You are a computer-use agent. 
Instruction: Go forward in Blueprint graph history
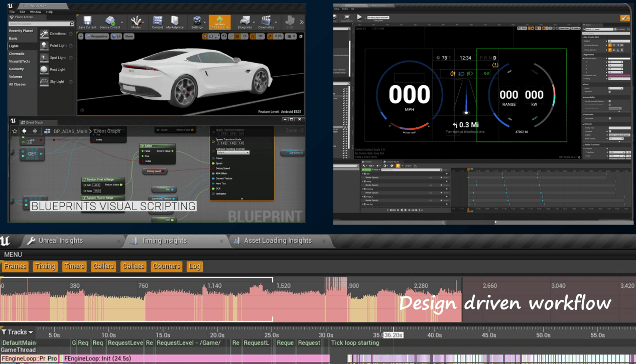(x=35, y=131)
